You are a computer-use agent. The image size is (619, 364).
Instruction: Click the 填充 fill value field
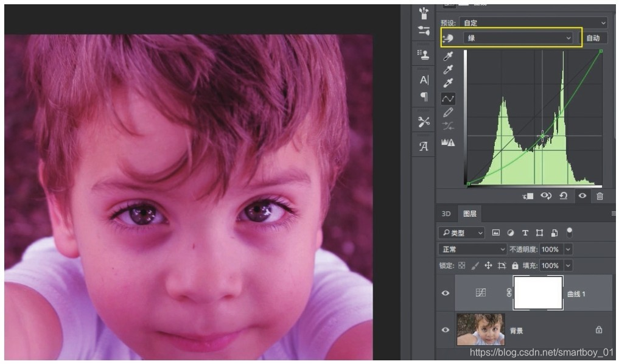click(550, 265)
